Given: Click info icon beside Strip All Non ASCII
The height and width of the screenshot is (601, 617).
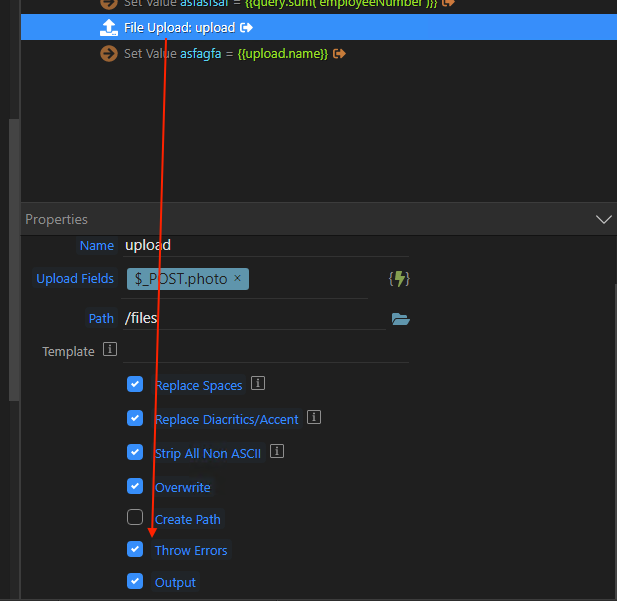Looking at the screenshot, I should pos(277,452).
